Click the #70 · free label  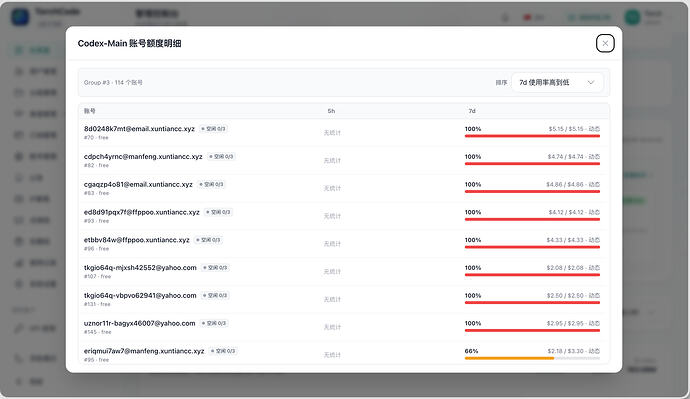tap(96, 138)
